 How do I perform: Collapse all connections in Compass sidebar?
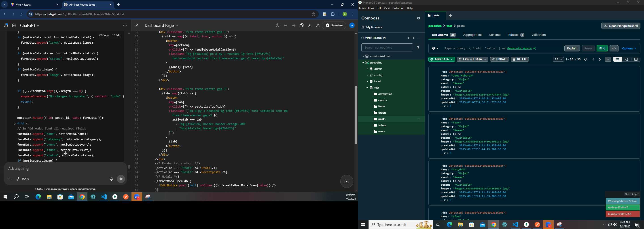pyautogui.click(x=408, y=38)
